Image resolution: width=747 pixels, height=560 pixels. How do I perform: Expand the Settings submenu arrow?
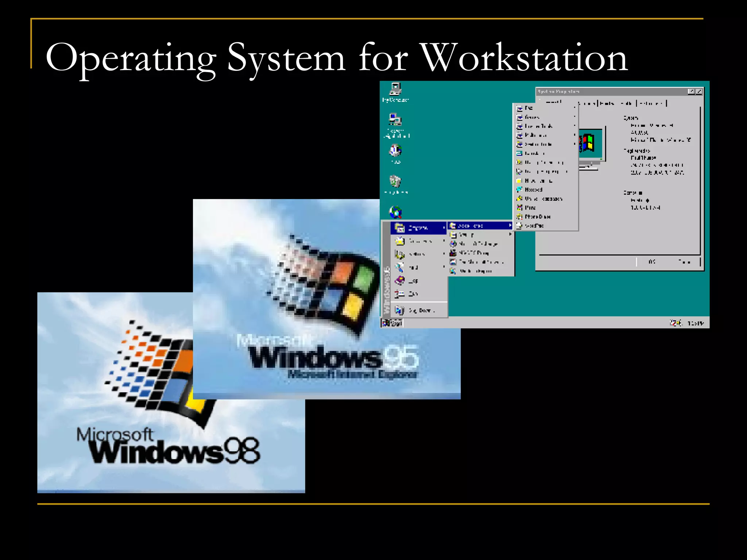(444, 254)
